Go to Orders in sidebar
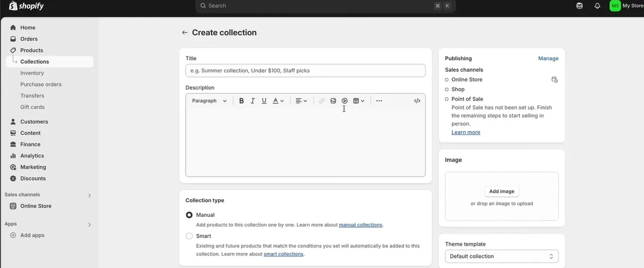 pyautogui.click(x=29, y=39)
